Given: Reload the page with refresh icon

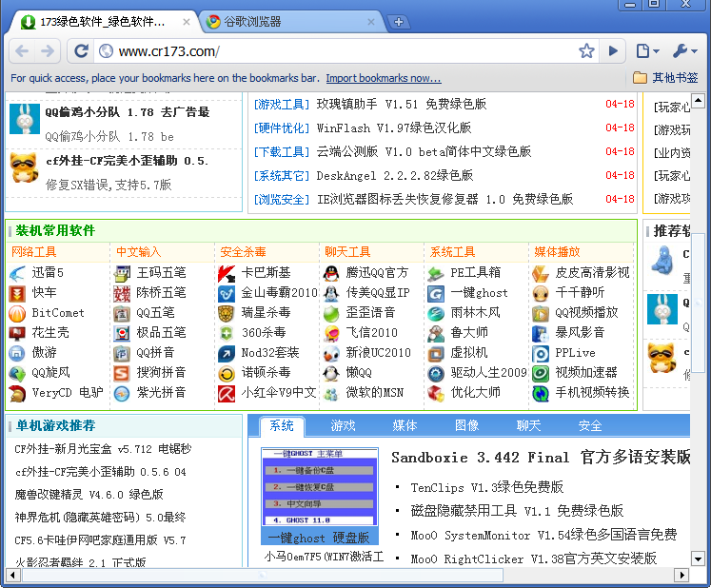Looking at the screenshot, I should 81,50.
